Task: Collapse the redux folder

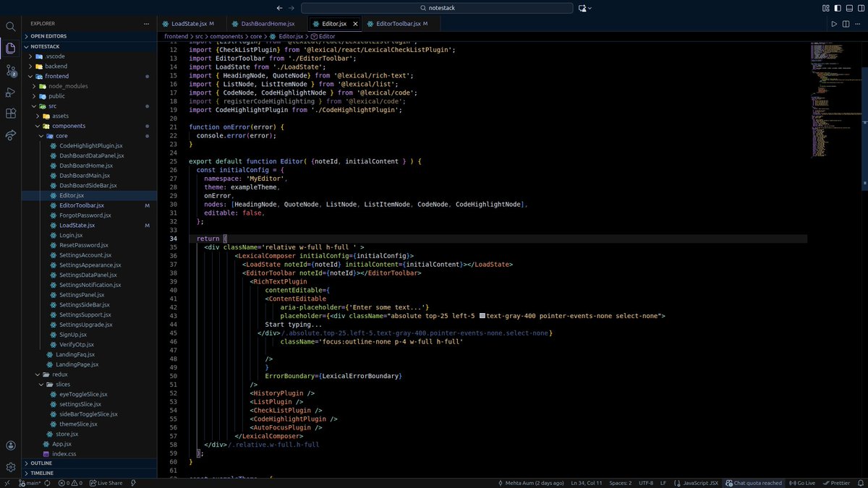Action: 90,374
